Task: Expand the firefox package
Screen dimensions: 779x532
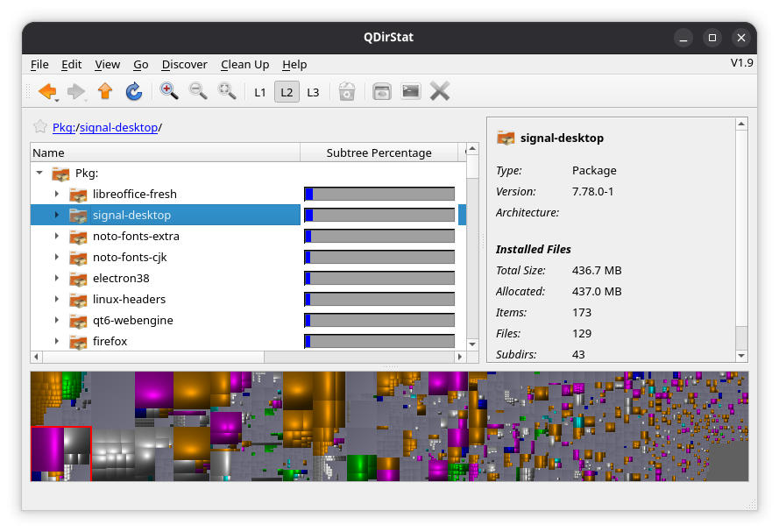Action: coord(57,341)
